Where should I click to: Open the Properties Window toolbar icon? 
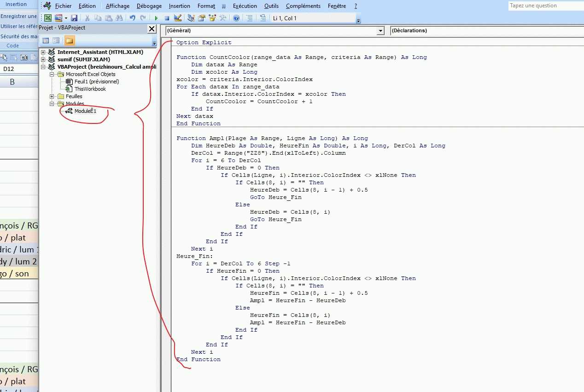click(x=201, y=18)
